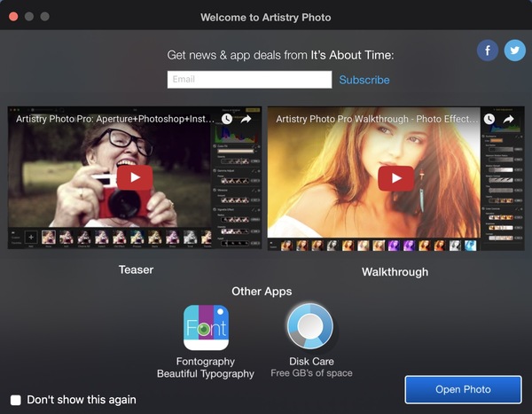This screenshot has height=414, width=532.
Task: Open Walkthrough video title link
Action: [377, 119]
